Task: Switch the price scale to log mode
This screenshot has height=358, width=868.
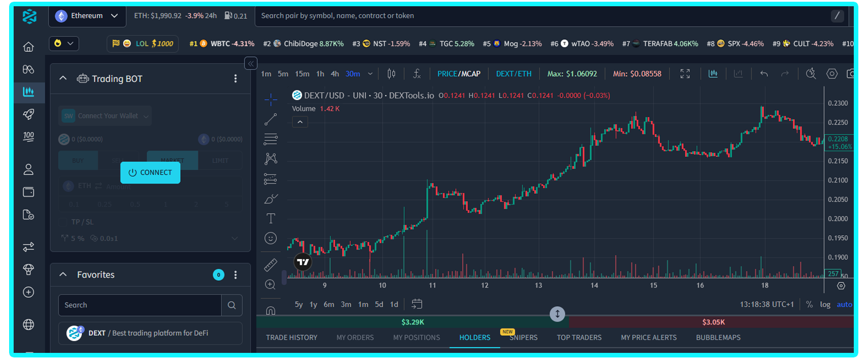Action: [825, 304]
